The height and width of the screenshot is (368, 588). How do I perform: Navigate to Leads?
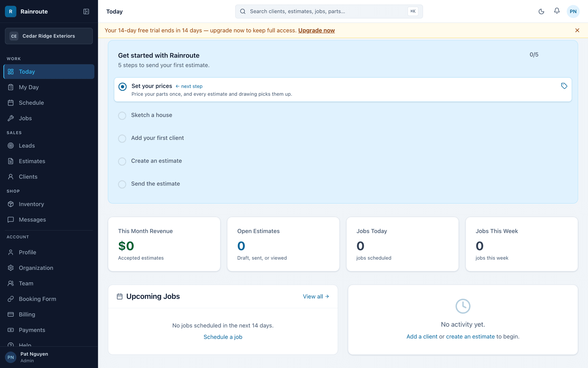click(x=49, y=146)
